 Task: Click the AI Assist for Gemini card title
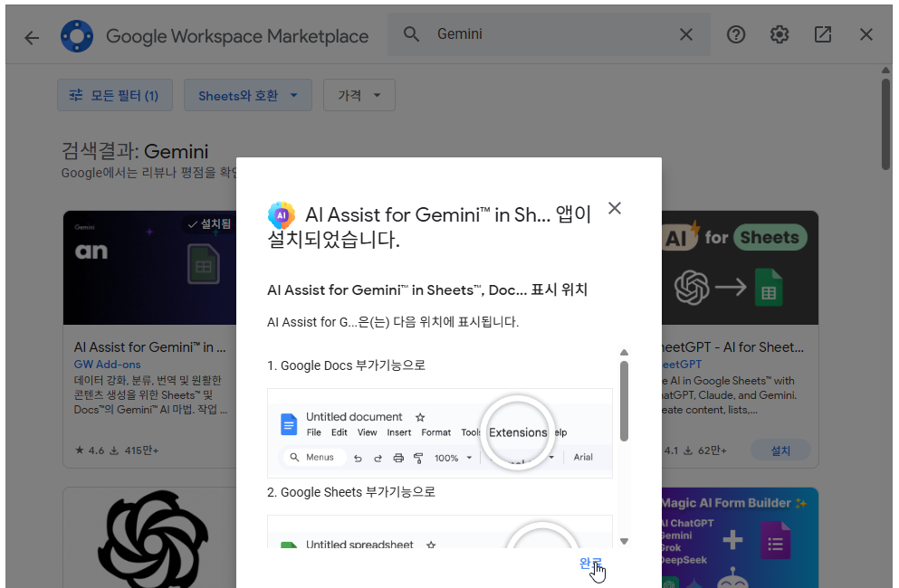[149, 347]
